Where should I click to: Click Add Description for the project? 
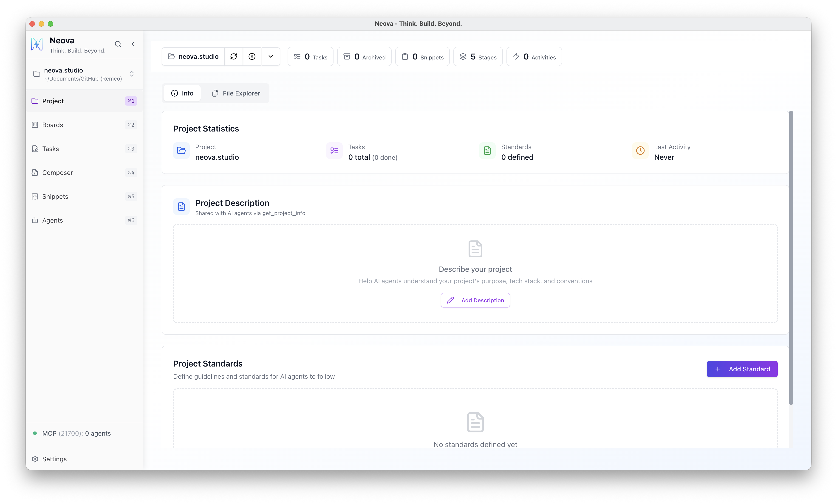475,300
